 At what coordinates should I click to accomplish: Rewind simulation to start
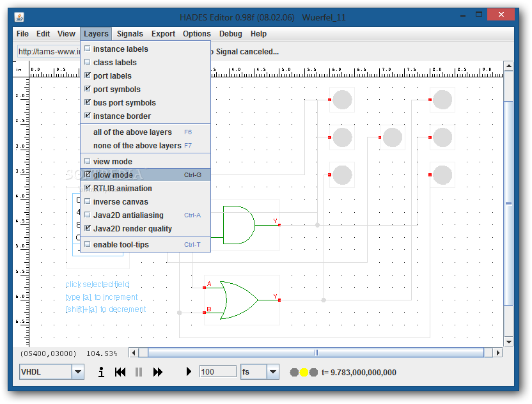(120, 372)
